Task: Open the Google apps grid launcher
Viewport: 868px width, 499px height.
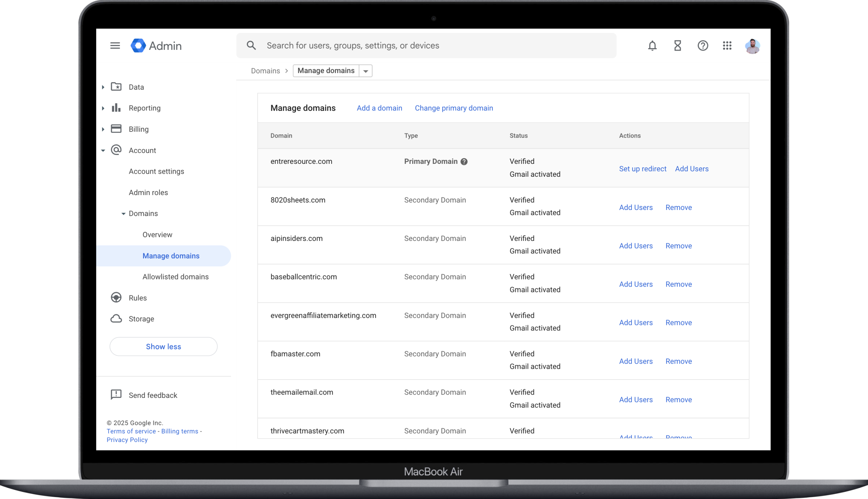Action: pyautogui.click(x=727, y=45)
